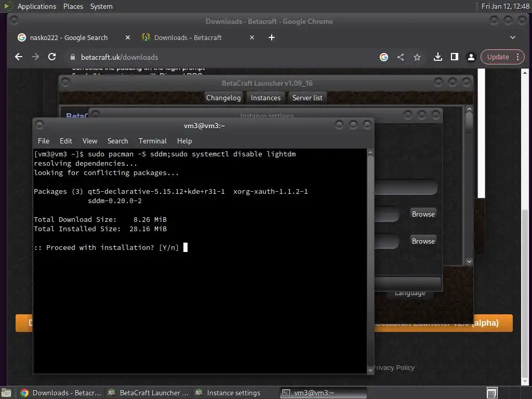This screenshot has width=532, height=399.
Task: Click lower Browse button in Instance settings
Action: pyautogui.click(x=423, y=241)
